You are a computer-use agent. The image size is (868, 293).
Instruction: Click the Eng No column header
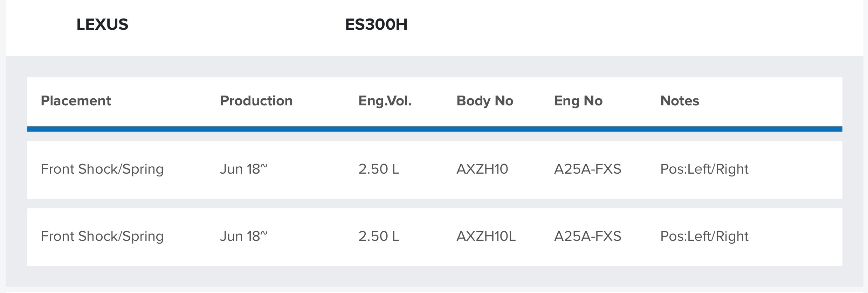tap(578, 101)
